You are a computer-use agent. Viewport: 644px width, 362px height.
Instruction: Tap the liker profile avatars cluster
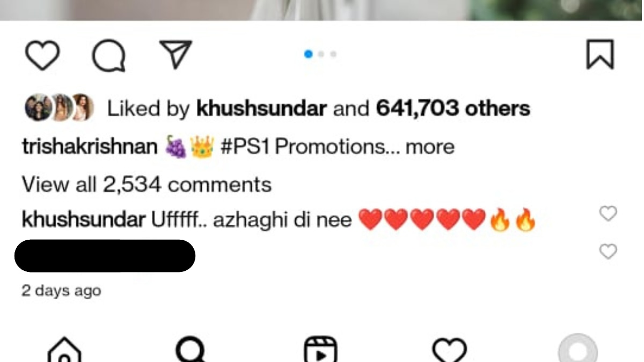click(x=60, y=108)
